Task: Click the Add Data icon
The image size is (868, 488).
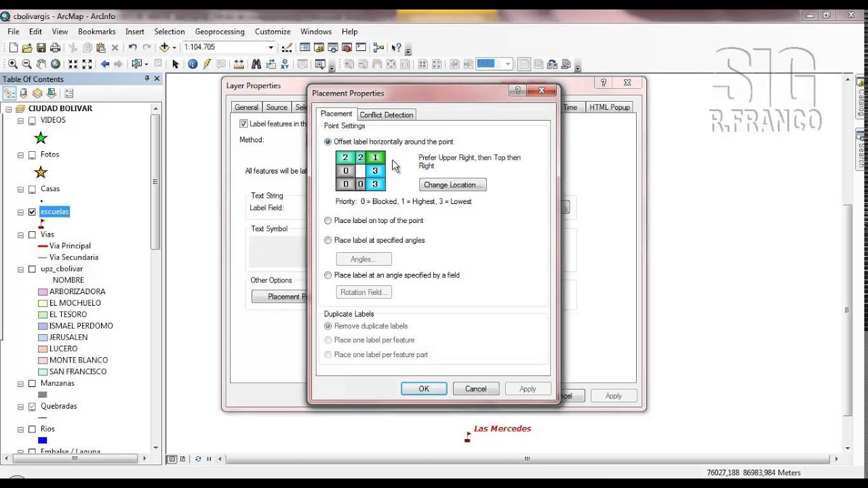Action: [163, 47]
